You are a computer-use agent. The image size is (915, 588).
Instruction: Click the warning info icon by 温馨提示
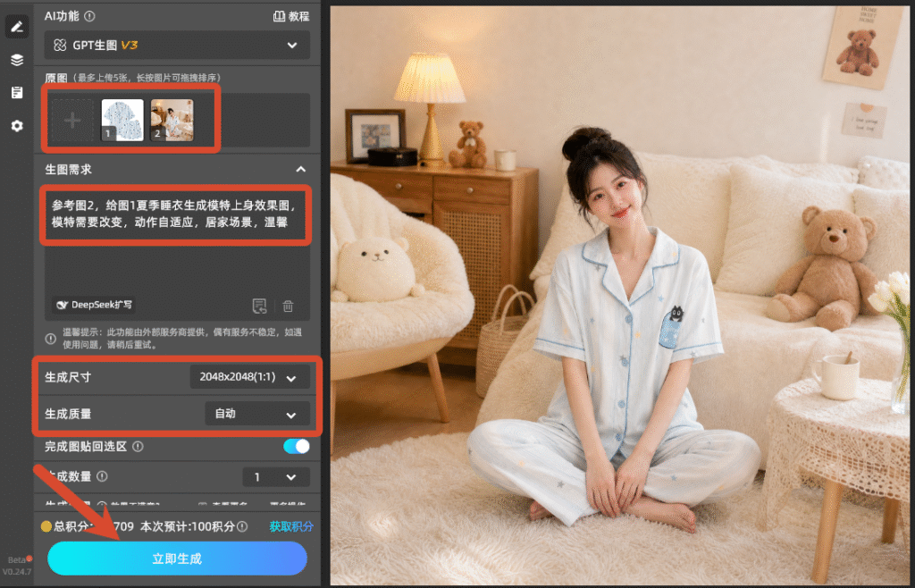coord(51,339)
